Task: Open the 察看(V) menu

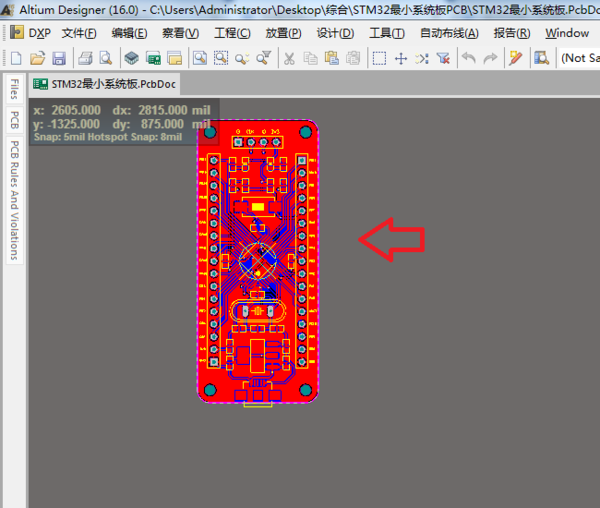Action: tap(180, 33)
